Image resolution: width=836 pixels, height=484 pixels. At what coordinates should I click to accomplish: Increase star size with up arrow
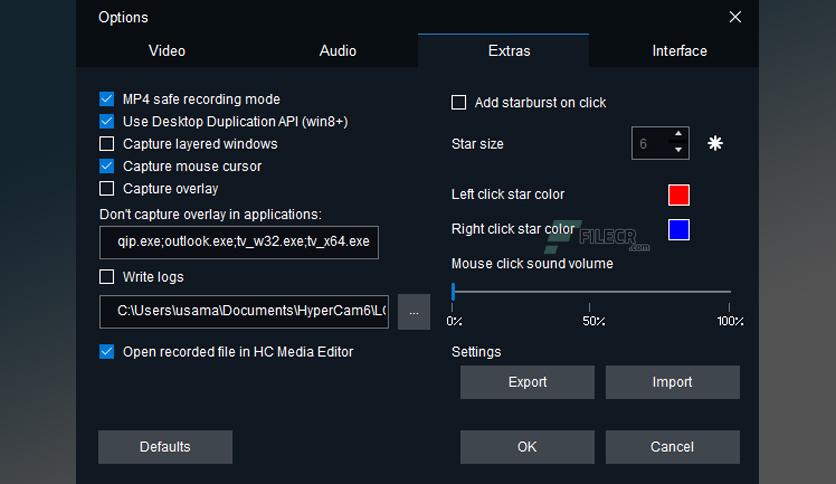(x=678, y=134)
